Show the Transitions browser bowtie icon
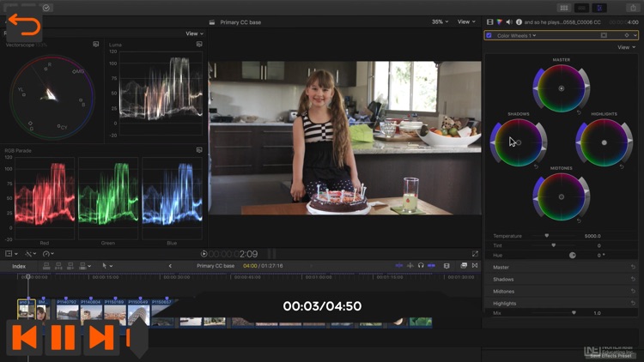The width and height of the screenshot is (644, 362). [475, 266]
